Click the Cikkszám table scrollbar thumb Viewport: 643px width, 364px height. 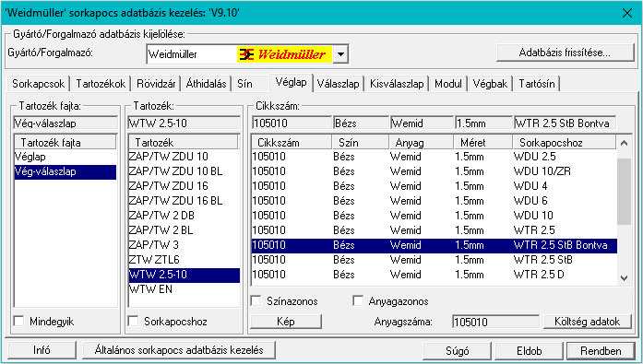click(x=625, y=192)
